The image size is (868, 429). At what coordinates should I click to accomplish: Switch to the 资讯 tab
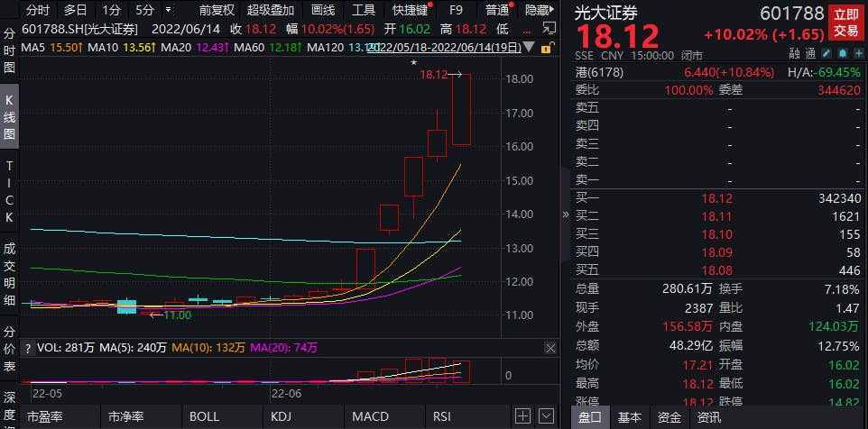708,417
